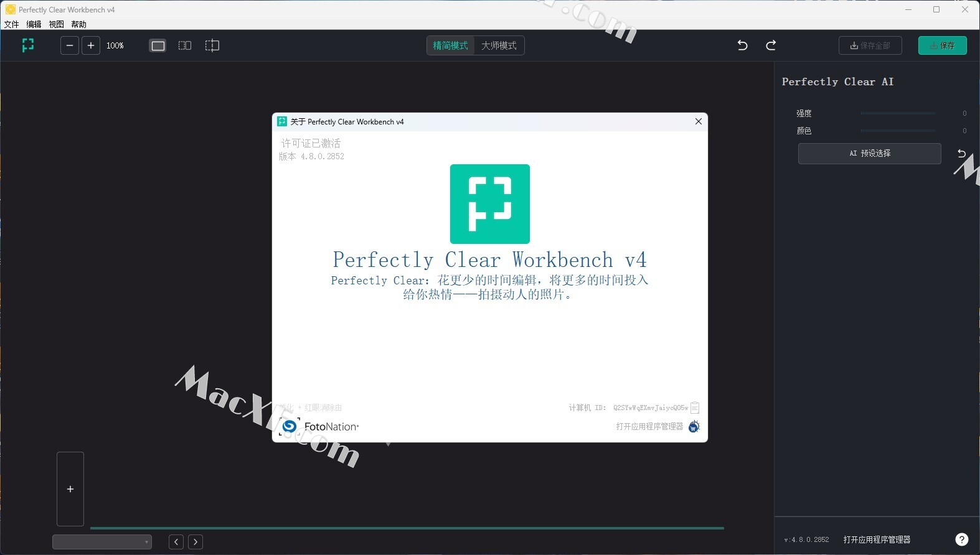Copy computer ID with the clipboard icon
Viewport: 980px width, 555px height.
point(695,408)
